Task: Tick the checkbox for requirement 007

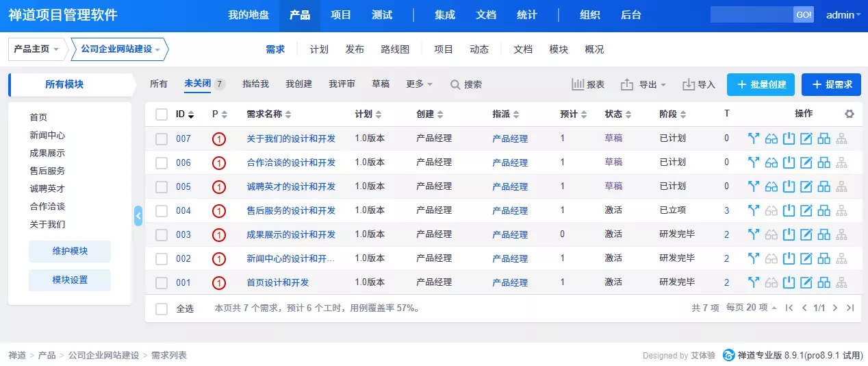Action: tap(162, 139)
